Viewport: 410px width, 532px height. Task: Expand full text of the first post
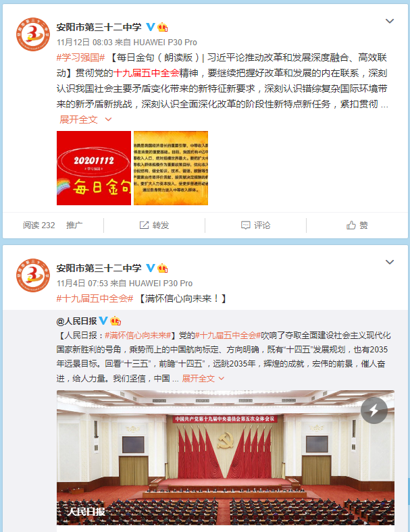(x=86, y=119)
